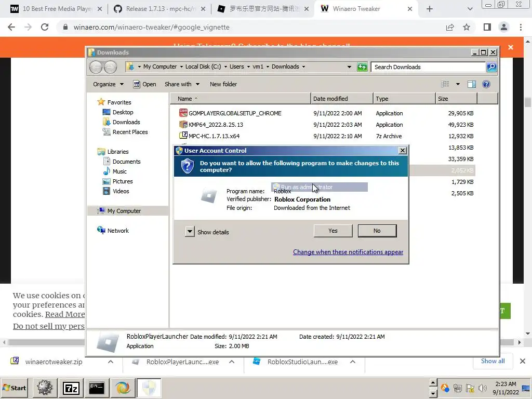This screenshot has width=532, height=399.
Task: Open command prompt taskbar icon
Action: pos(97,388)
